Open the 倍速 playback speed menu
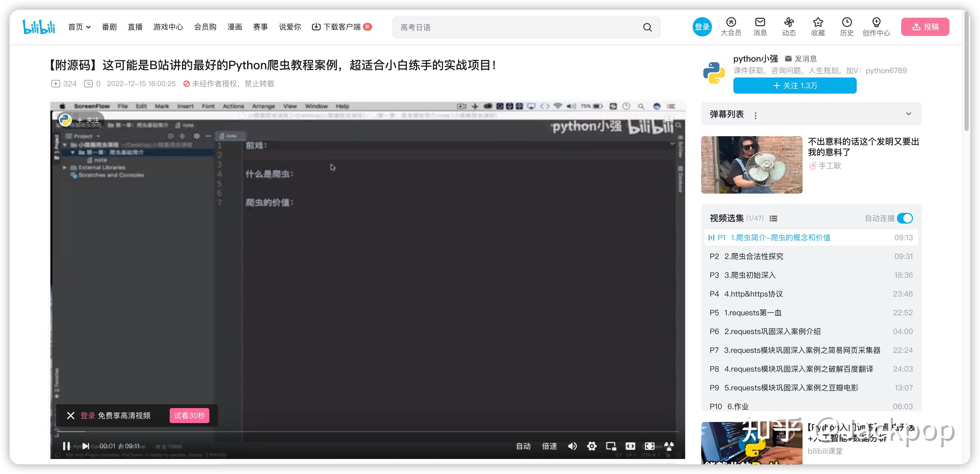Screen dimensions: 980x474 tap(549, 446)
